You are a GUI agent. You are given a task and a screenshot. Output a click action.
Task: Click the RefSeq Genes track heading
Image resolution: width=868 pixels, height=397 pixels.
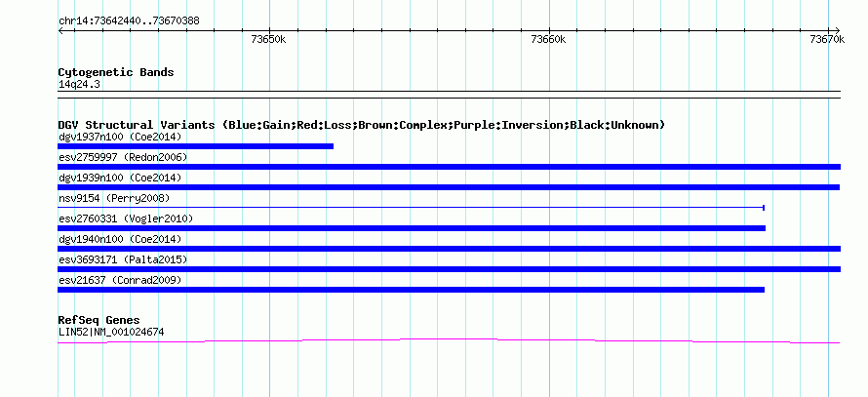[99, 320]
